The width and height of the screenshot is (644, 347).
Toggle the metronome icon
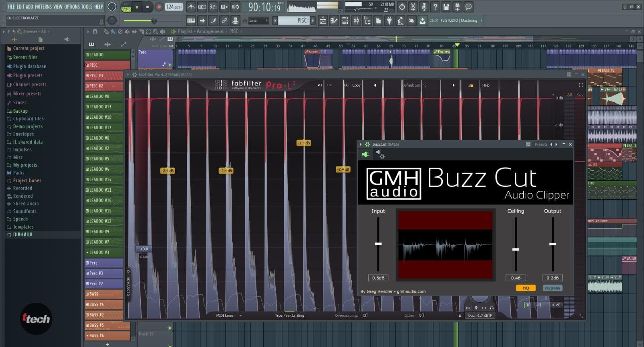(191, 7)
